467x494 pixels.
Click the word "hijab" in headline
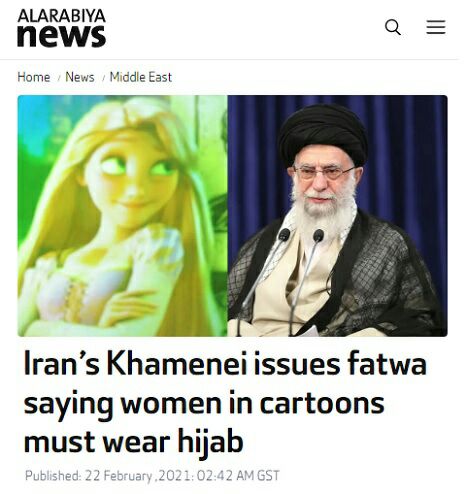[210, 442]
